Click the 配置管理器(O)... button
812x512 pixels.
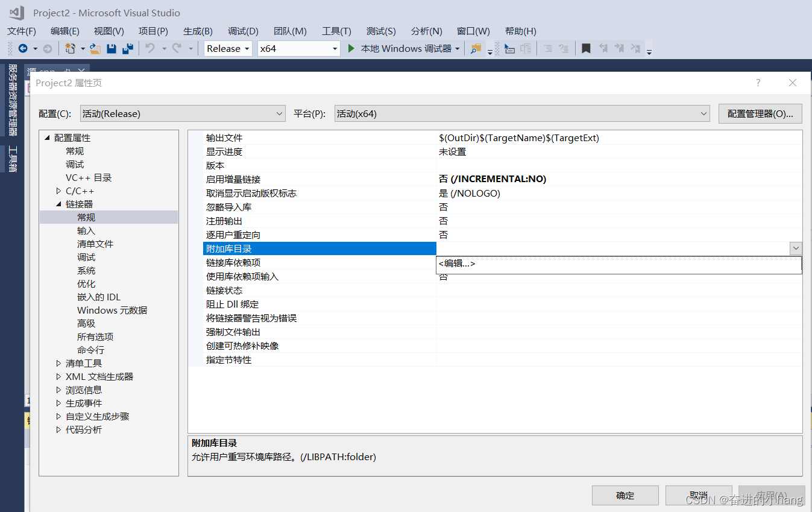click(x=760, y=113)
